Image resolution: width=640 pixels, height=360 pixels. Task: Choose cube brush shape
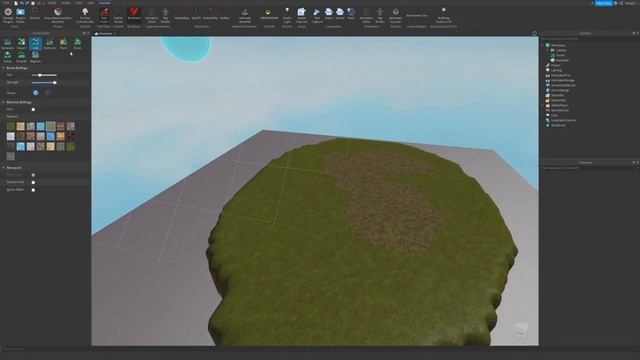click(47, 93)
